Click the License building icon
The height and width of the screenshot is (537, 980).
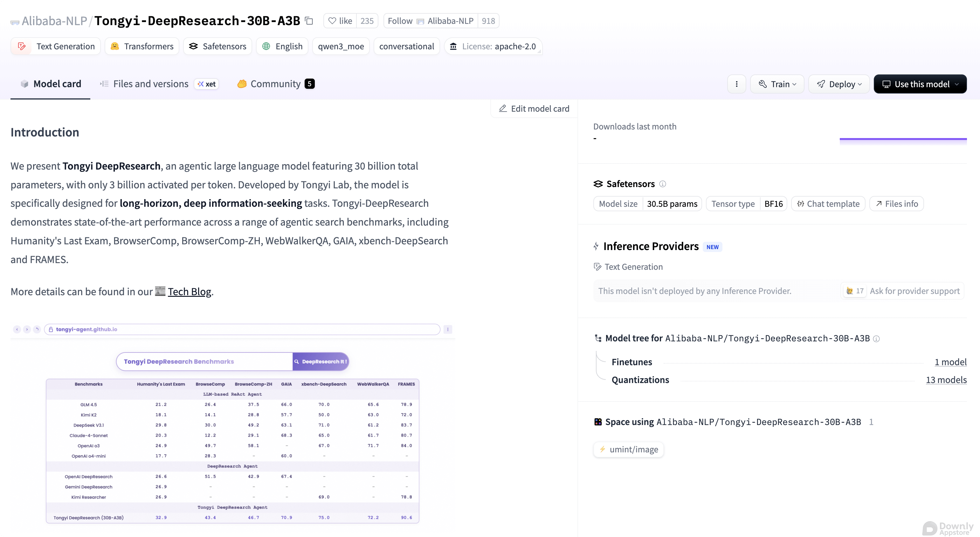pyautogui.click(x=453, y=46)
